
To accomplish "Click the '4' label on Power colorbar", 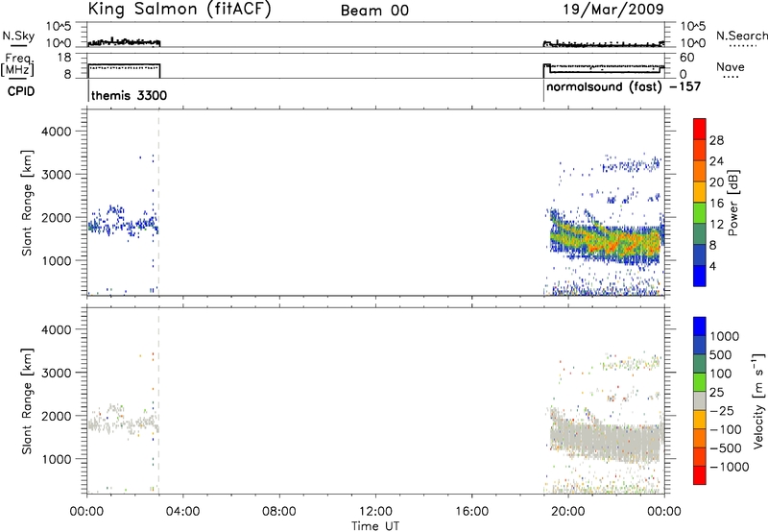I will point(712,266).
